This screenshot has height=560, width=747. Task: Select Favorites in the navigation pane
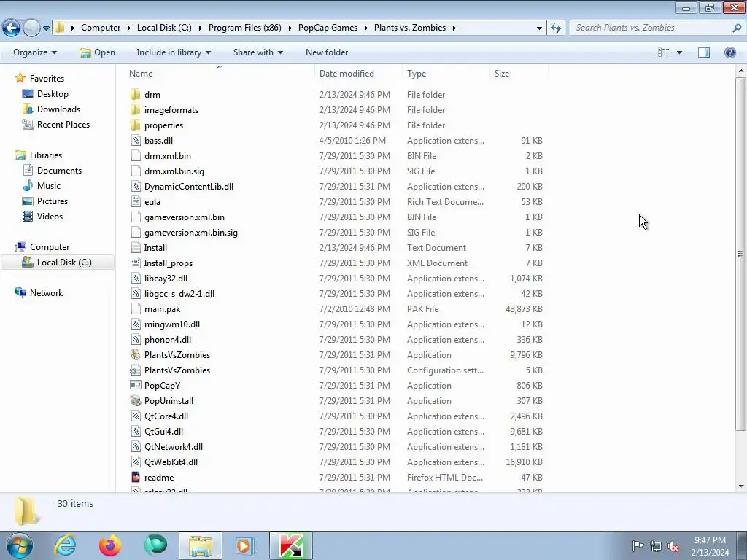click(x=47, y=79)
